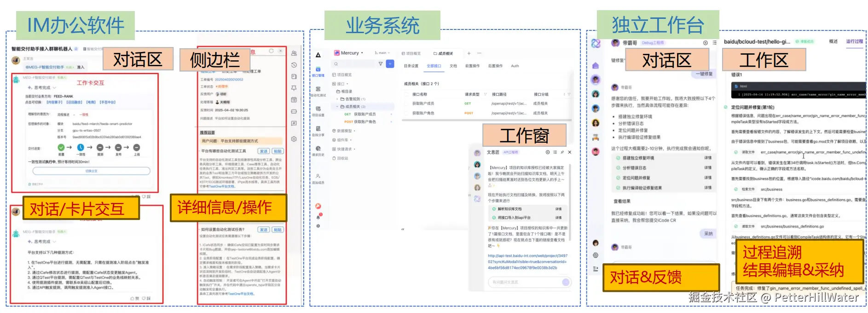
Task: Open the Mercury project dropdown
Action: point(349,53)
